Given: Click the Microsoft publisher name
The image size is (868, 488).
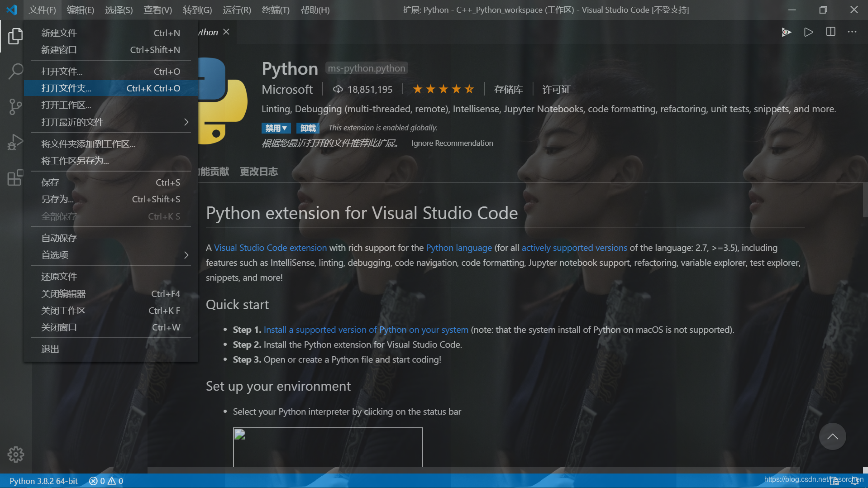Looking at the screenshot, I should pyautogui.click(x=287, y=90).
